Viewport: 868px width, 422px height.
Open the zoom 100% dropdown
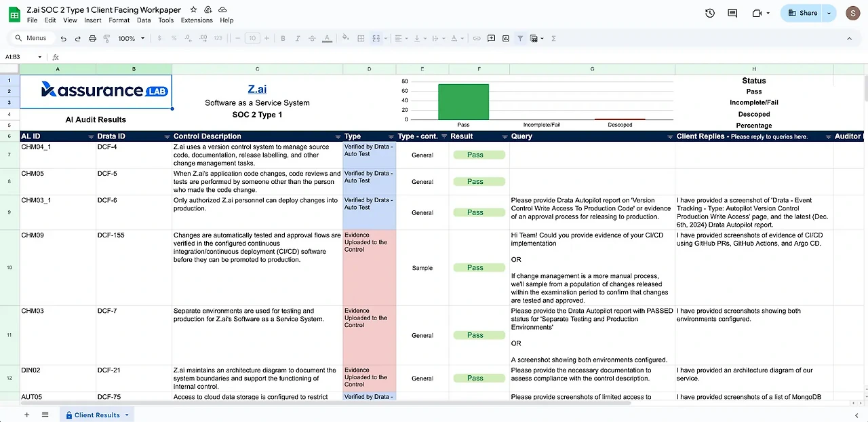tap(130, 39)
